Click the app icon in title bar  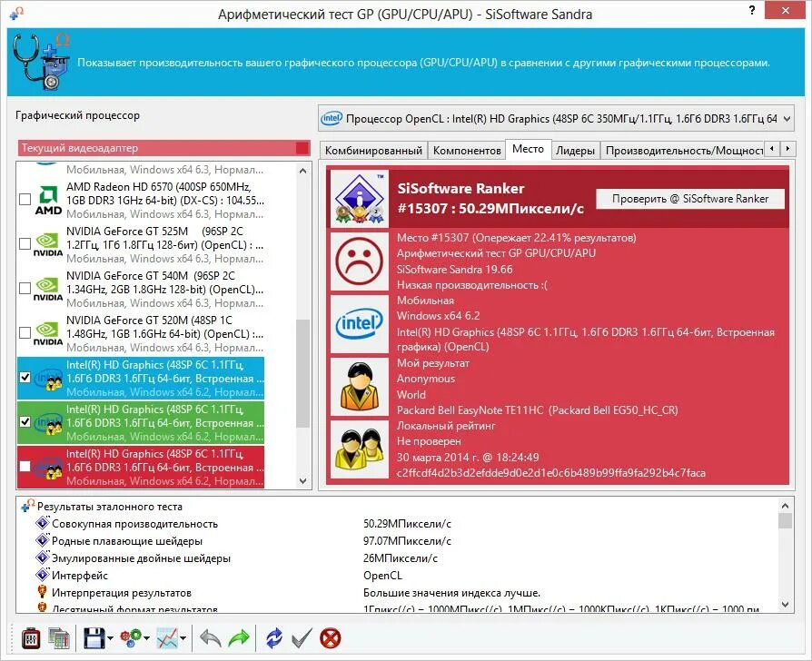tap(16, 13)
